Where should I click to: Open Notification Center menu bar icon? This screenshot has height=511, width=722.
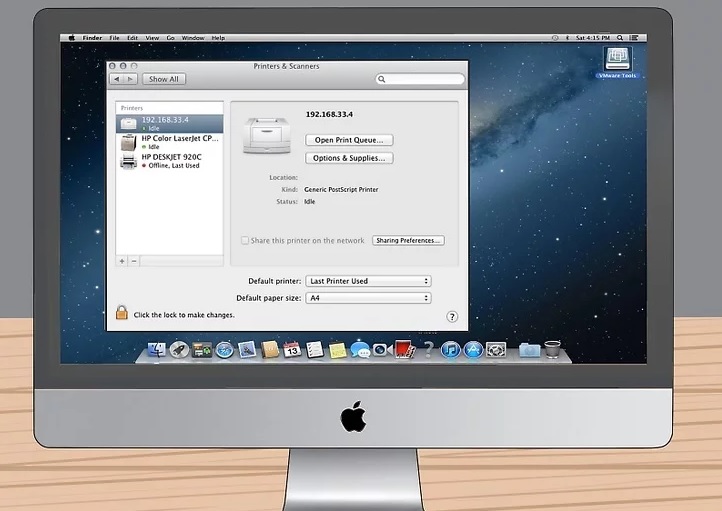tap(634, 38)
